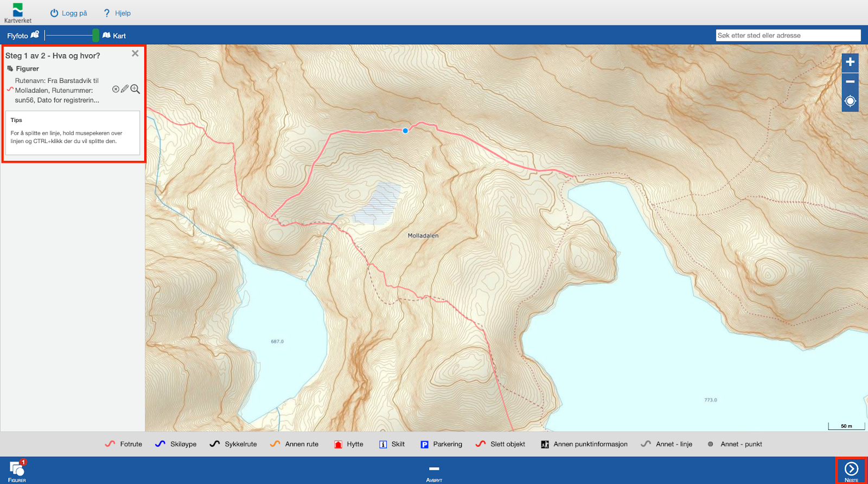Choose the Skiløype line tool
868x484 pixels.
coord(176,444)
